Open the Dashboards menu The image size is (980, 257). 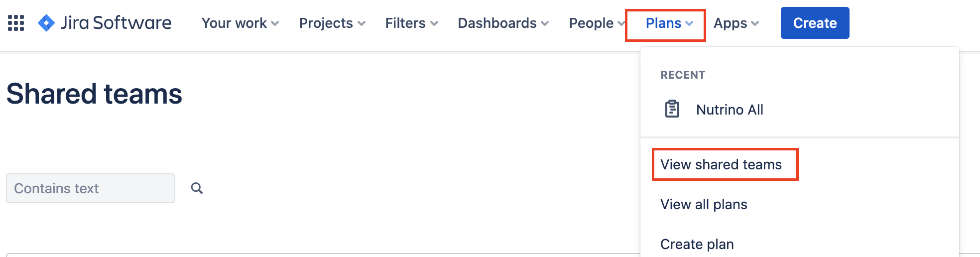pos(503,23)
